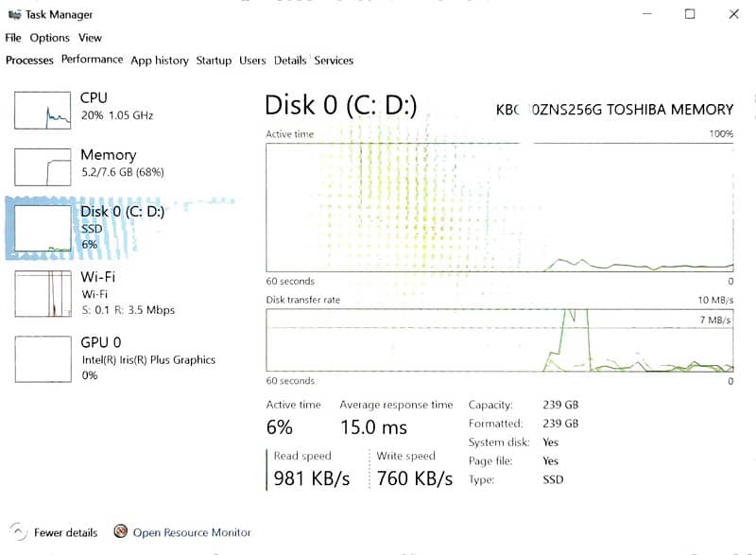Collapse view with Fewer details arrow
Image resolution: width=756 pixels, height=555 pixels.
click(17, 532)
